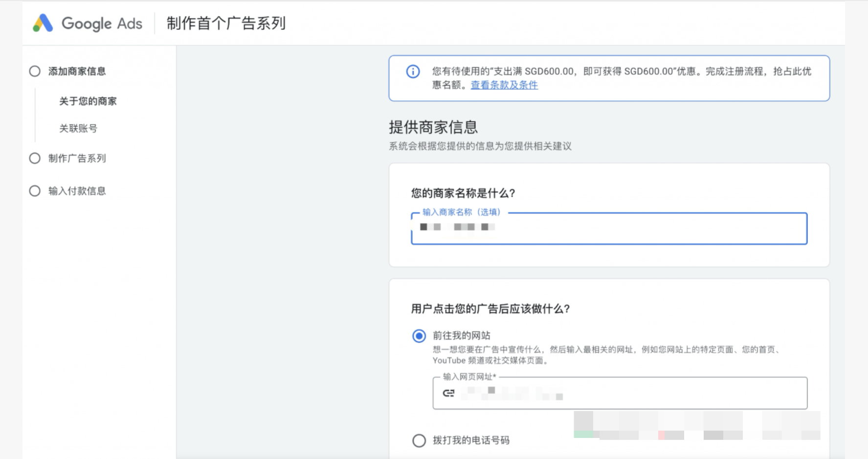868x459 pixels.
Task: Open the 查看条款及条件 link
Action: [504, 85]
